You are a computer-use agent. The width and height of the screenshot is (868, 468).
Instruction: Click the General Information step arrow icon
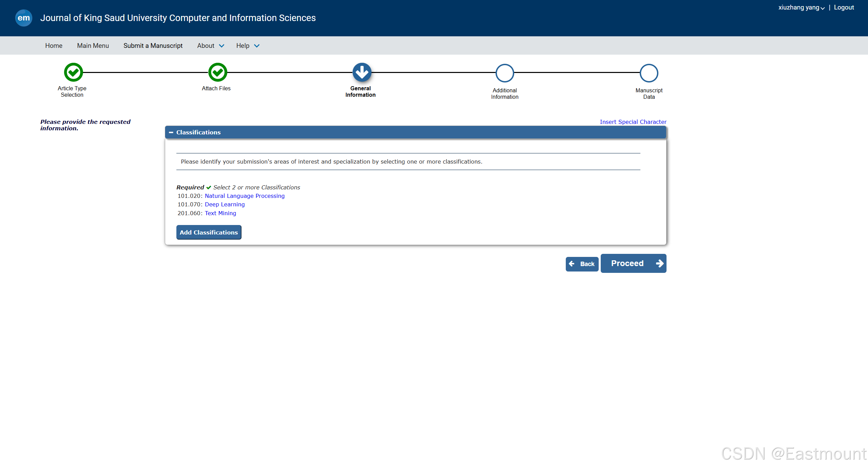[362, 72]
